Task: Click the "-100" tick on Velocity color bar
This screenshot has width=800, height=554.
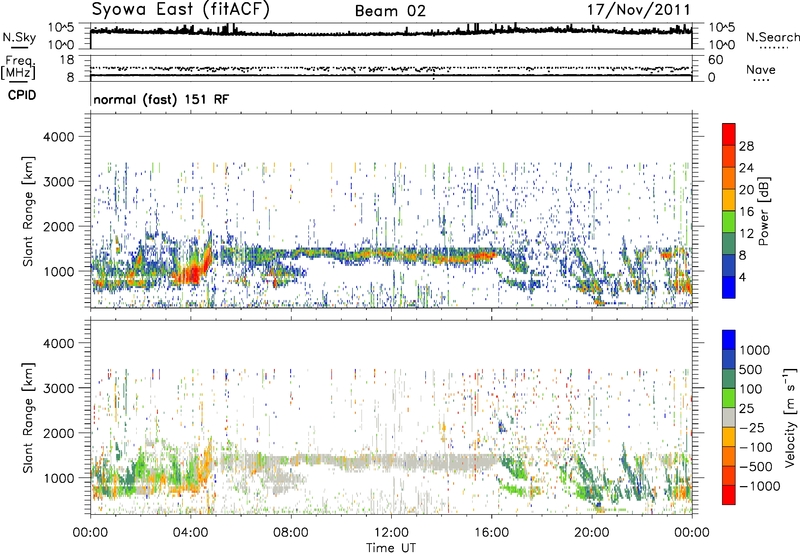Action: tap(756, 447)
